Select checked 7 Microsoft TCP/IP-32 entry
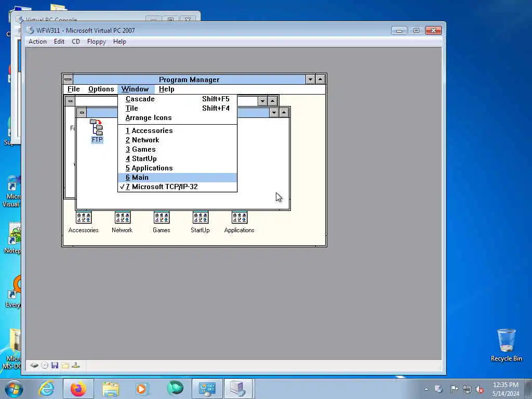The image size is (532, 399). point(178,187)
